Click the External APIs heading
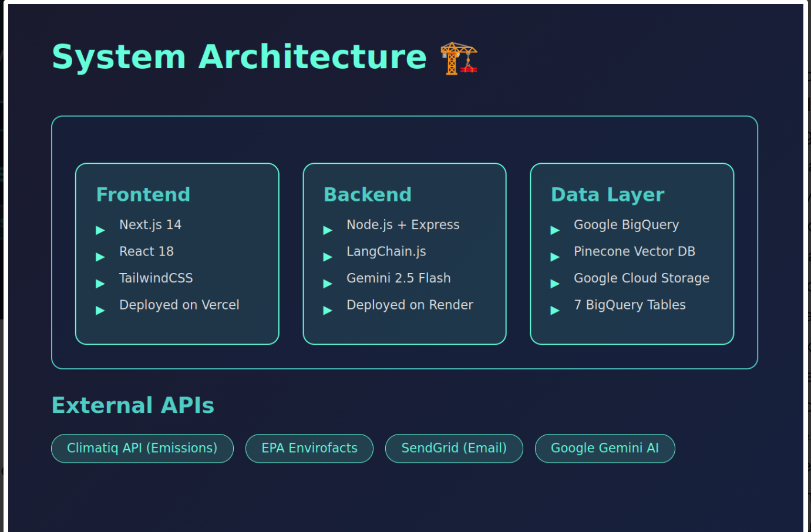This screenshot has width=811, height=532. (x=133, y=405)
